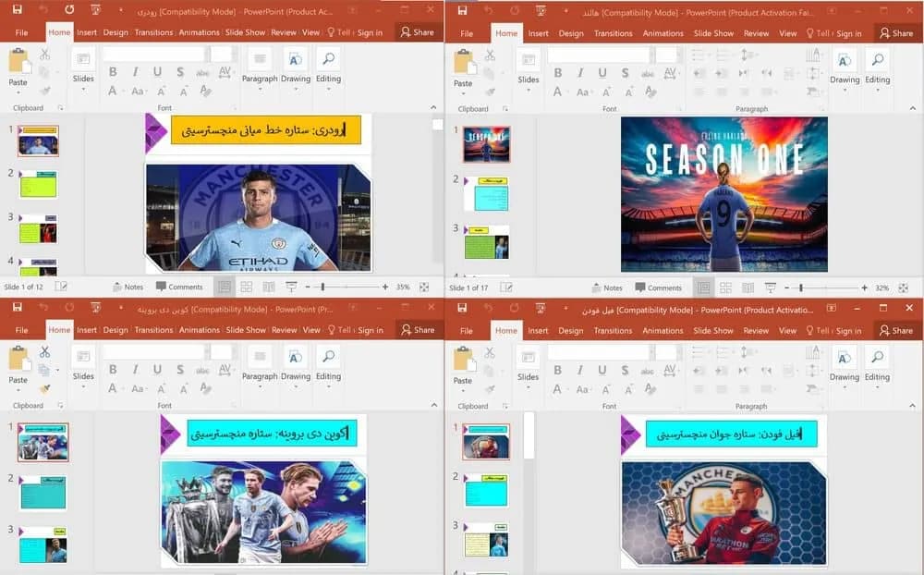Click Sign in in the Haaland window
The height and width of the screenshot is (575, 924).
(849, 33)
